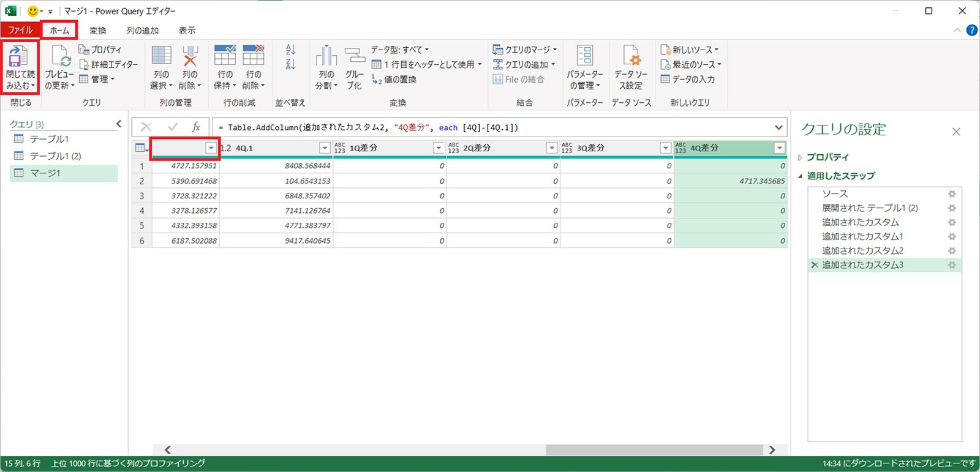Delete the 追加されたカスタム3 step via X
The image size is (980, 472).
(x=815, y=265)
